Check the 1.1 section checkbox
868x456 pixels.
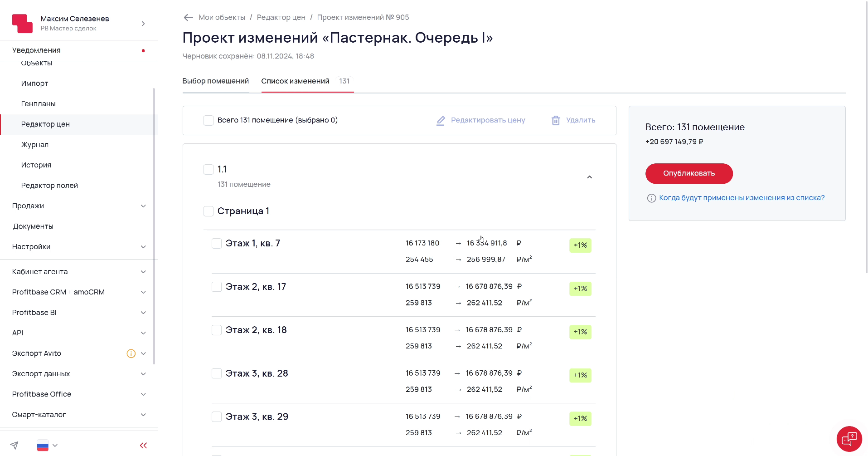coord(209,169)
